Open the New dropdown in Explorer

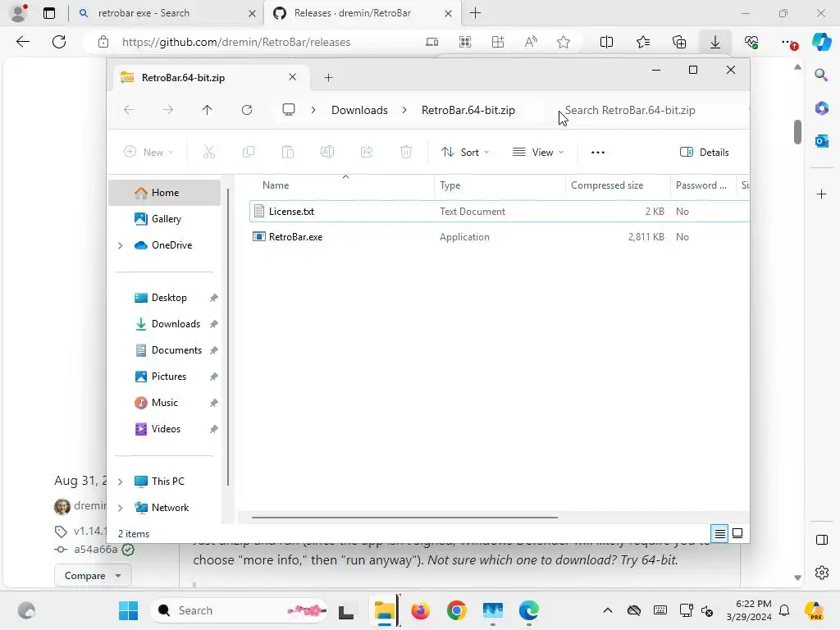[148, 152]
